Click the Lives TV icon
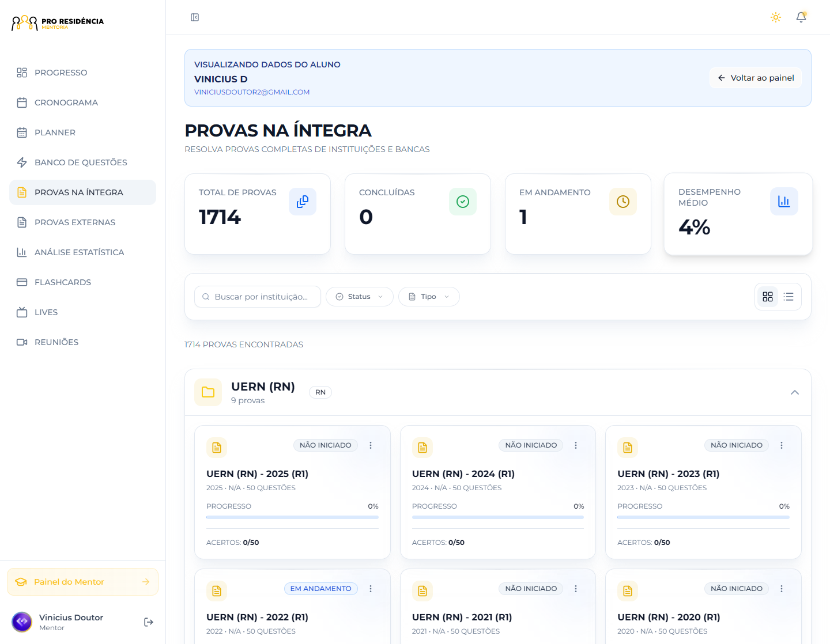This screenshot has width=830, height=644. [x=22, y=312]
